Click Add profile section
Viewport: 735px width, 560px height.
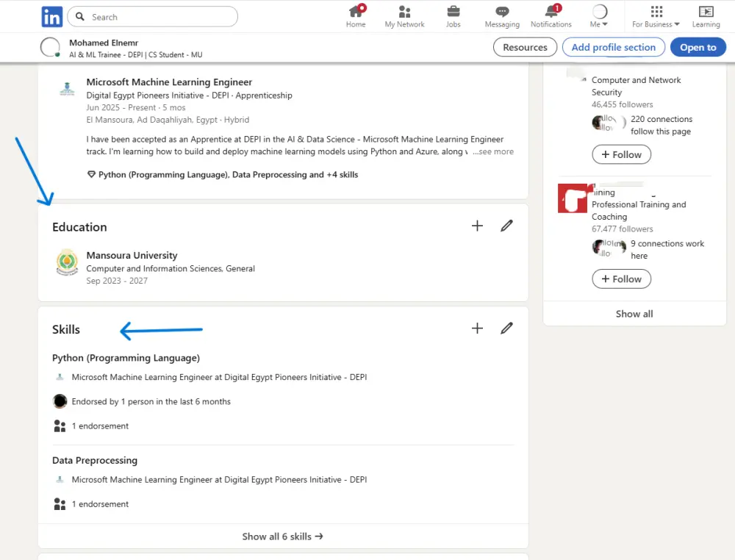tap(613, 46)
